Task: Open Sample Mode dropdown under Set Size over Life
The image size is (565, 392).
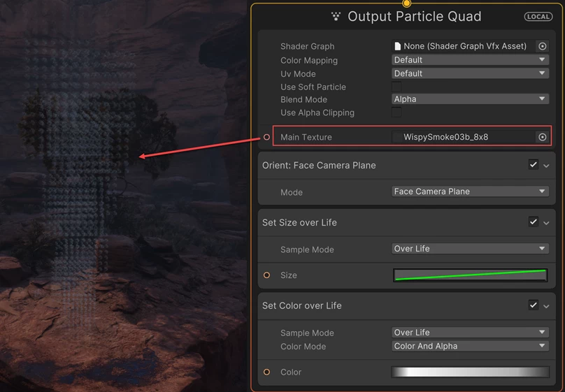Action: click(470, 249)
